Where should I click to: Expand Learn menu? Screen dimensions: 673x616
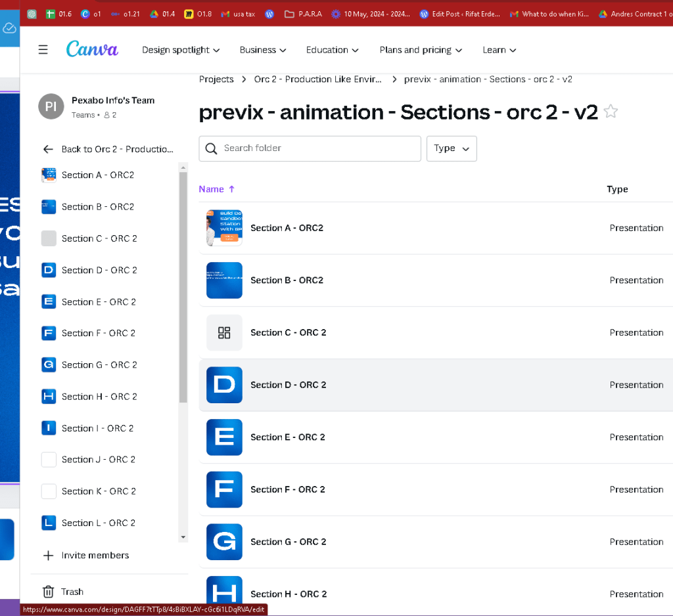[499, 50]
